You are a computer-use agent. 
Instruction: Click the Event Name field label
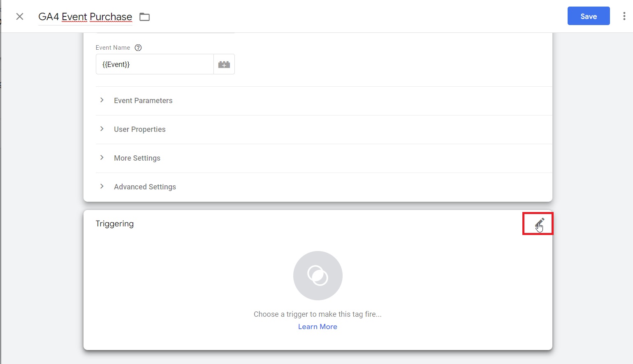[x=113, y=48]
